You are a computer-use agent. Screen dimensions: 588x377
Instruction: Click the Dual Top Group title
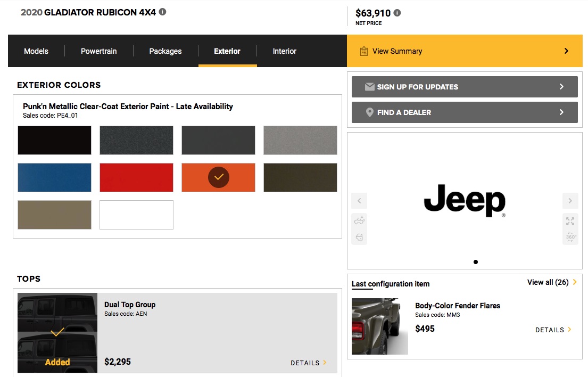coord(130,305)
